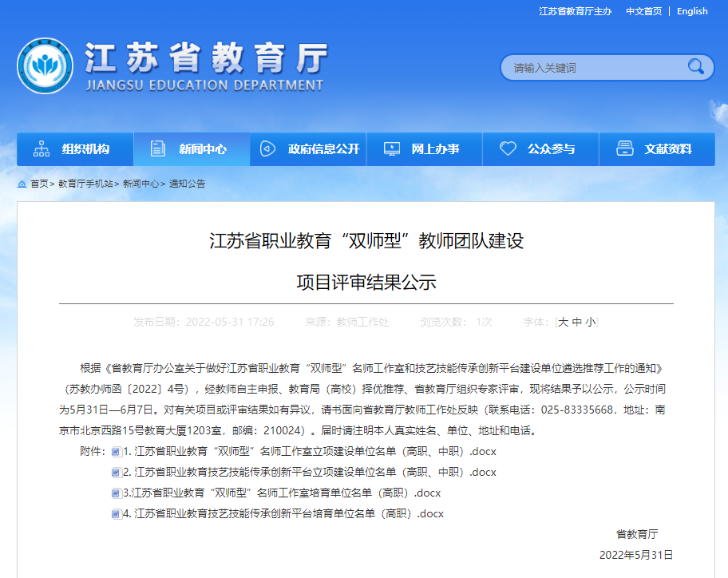
Task: Click the article heading 项目评审结果公示
Action: 366,283
